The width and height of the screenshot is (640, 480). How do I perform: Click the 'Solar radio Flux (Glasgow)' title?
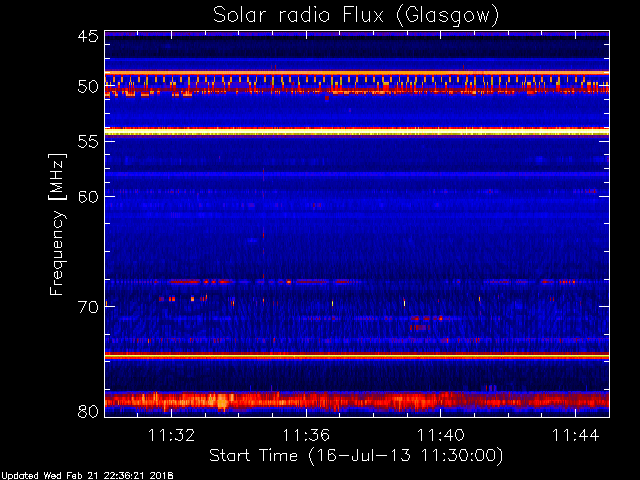tap(356, 16)
